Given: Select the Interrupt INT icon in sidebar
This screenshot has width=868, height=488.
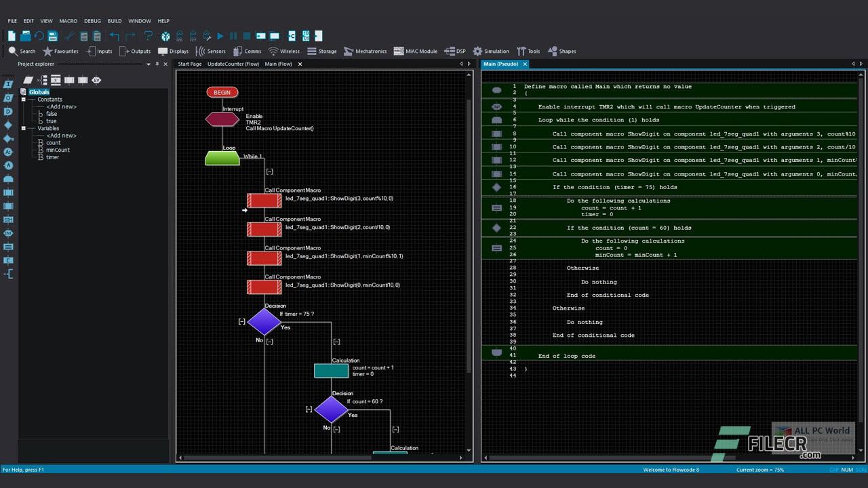Looking at the screenshot, I should 8,233.
